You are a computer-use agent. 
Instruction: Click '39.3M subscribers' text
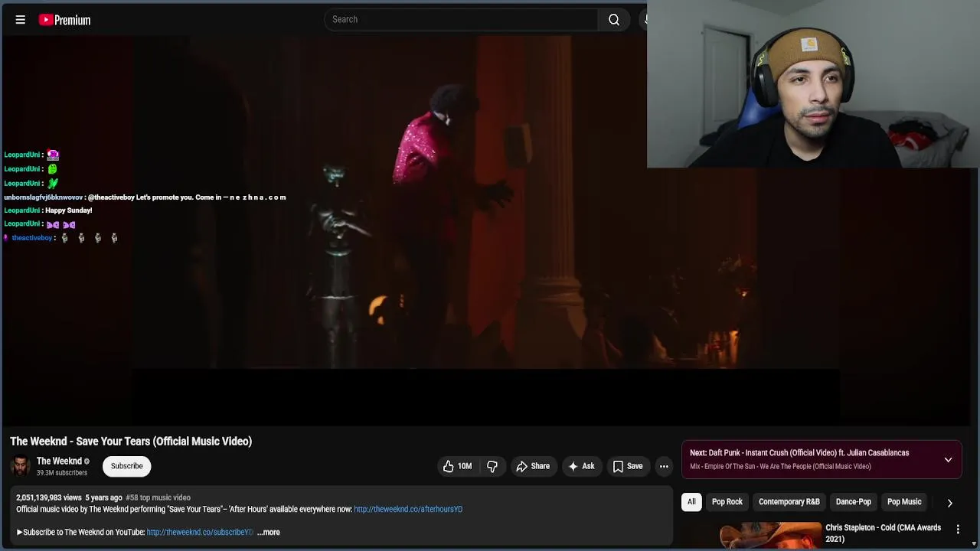62,473
